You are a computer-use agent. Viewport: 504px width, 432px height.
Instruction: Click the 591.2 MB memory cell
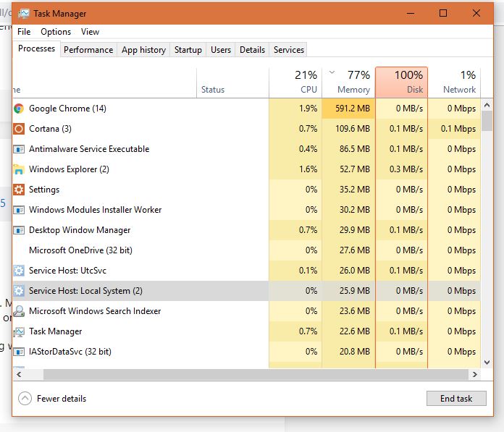pyautogui.click(x=348, y=109)
